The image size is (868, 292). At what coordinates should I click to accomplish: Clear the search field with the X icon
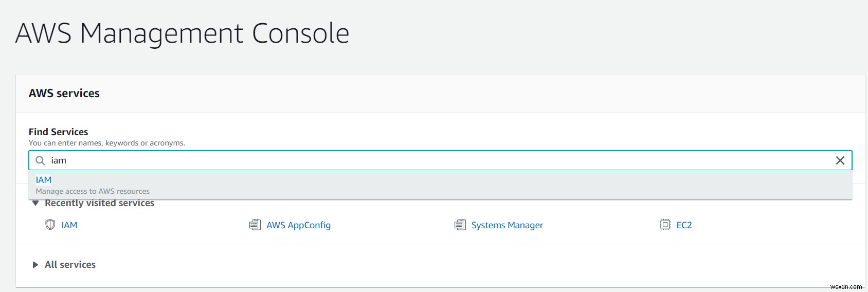(840, 160)
